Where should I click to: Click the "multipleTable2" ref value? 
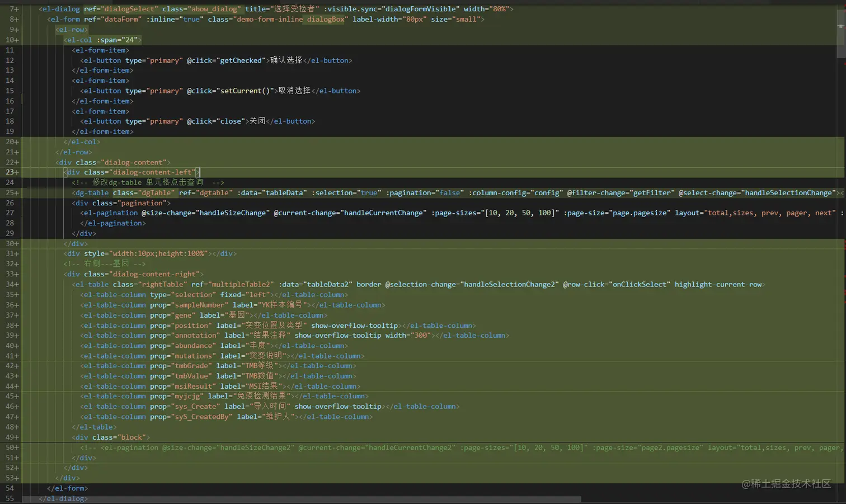[241, 284]
